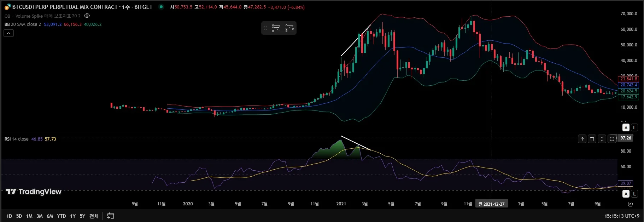Click the OB + Volume Spike indicator name

click(42, 16)
